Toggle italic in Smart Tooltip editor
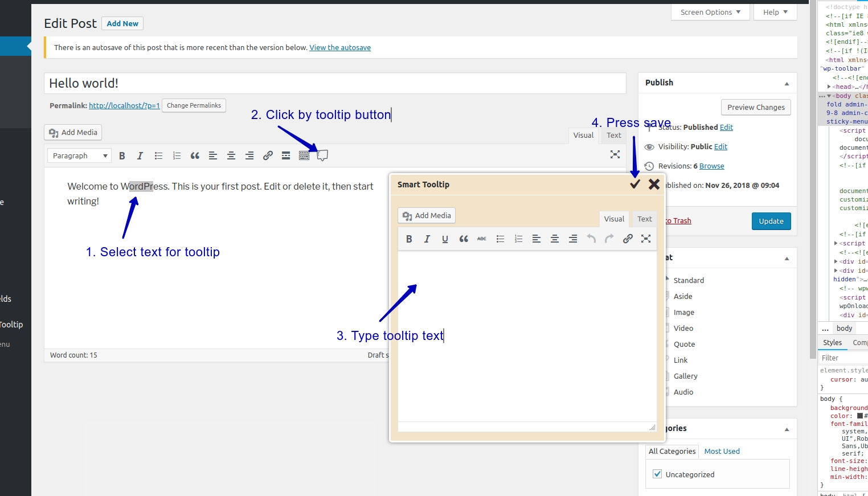The image size is (868, 496). coord(427,239)
